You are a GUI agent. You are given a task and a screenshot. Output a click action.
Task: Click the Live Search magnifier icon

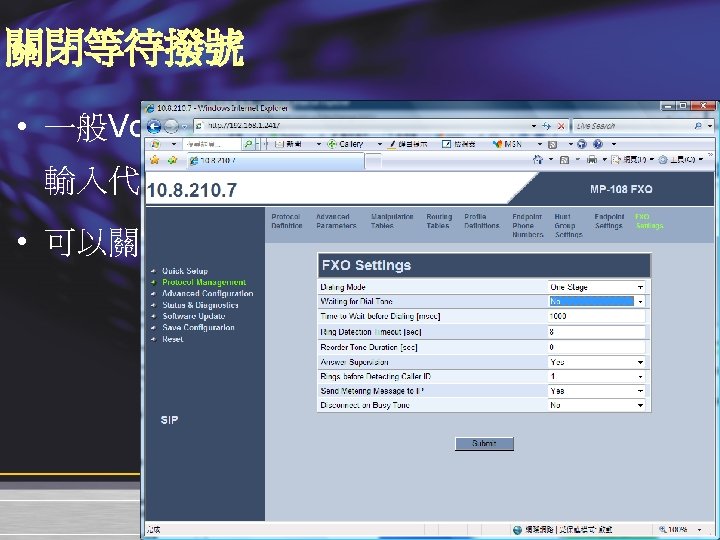(x=698, y=126)
